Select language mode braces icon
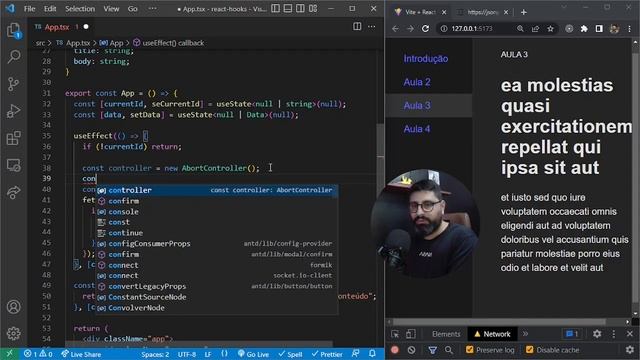The height and width of the screenshot is (360, 640). click(224, 354)
